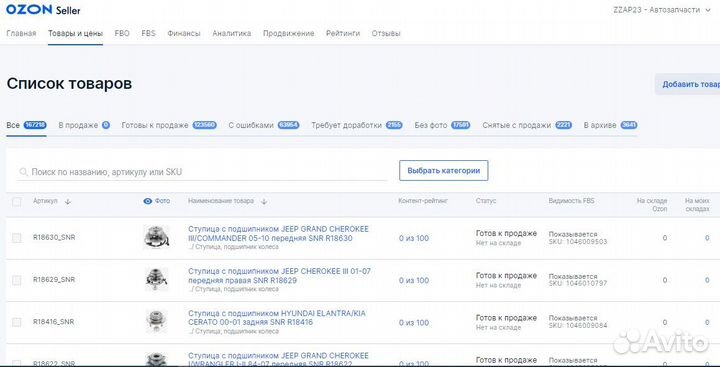The width and height of the screenshot is (720, 367).
Task: Go to the FBO section
Action: tap(122, 34)
